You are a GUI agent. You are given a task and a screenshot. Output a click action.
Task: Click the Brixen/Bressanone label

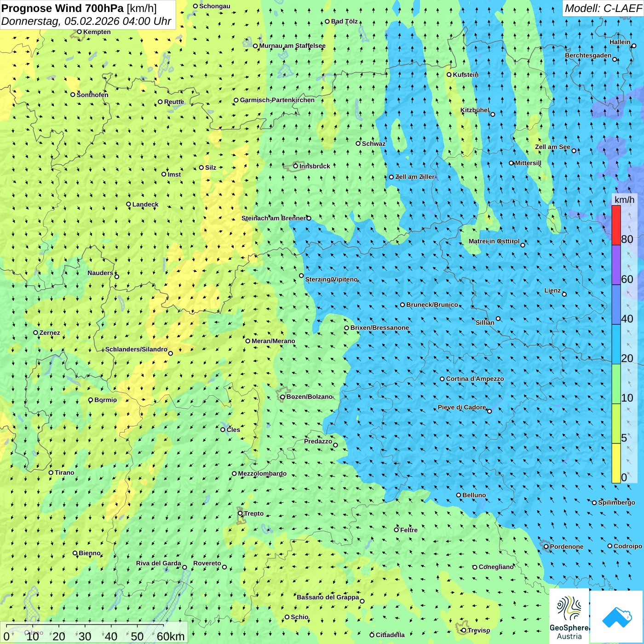[x=379, y=328]
